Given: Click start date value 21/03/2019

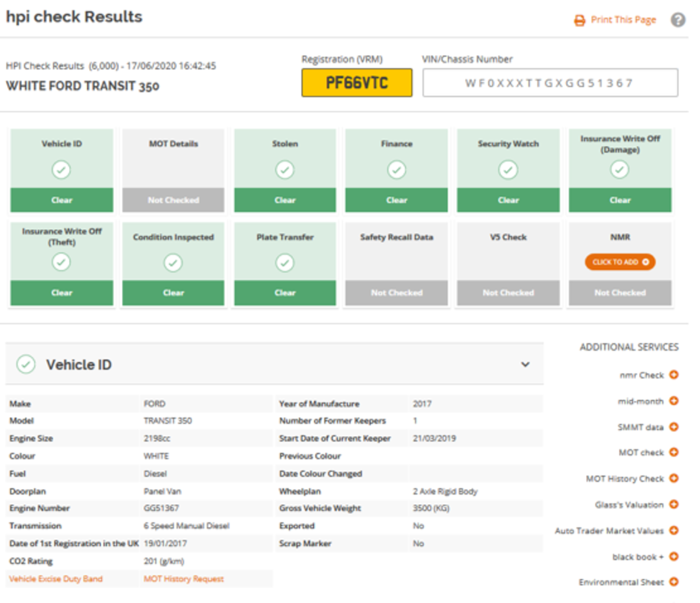Looking at the screenshot, I should pyautogui.click(x=434, y=438).
